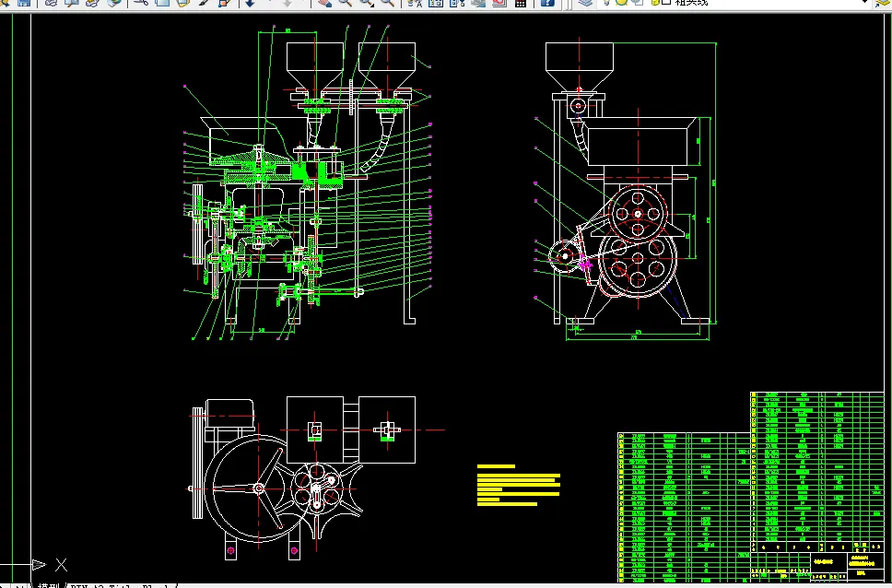Click the layout tab scroll arrow button
Screen dimensions: 892x588
tap(19, 585)
